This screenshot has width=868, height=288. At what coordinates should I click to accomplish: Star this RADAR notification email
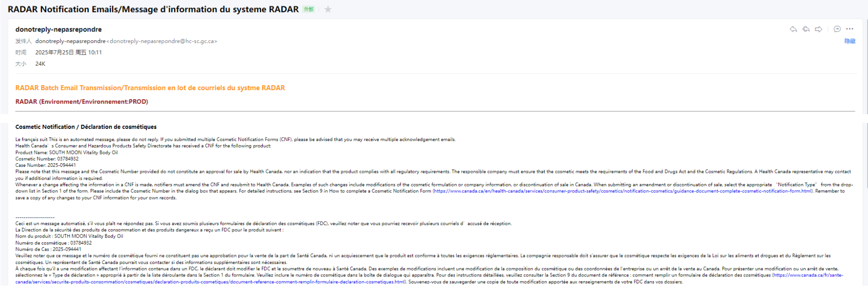(328, 9)
